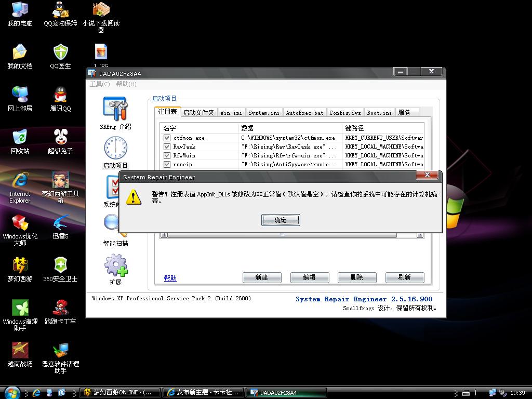Image resolution: width=532 pixels, height=399 pixels.
Task: Launch Internet Explorer desktop icon
Action: 20,187
